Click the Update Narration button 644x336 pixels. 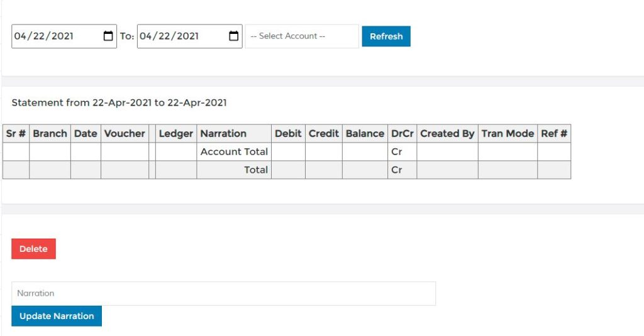[x=56, y=316]
